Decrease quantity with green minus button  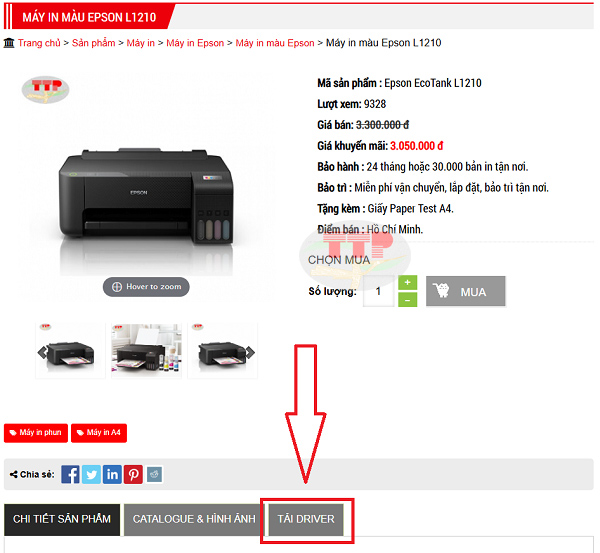click(x=408, y=300)
